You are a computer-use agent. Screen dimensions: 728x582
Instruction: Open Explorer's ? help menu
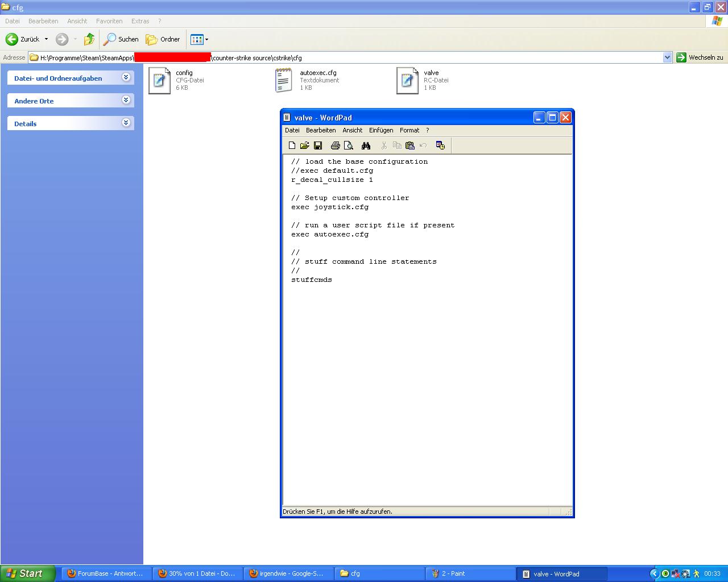(x=160, y=21)
